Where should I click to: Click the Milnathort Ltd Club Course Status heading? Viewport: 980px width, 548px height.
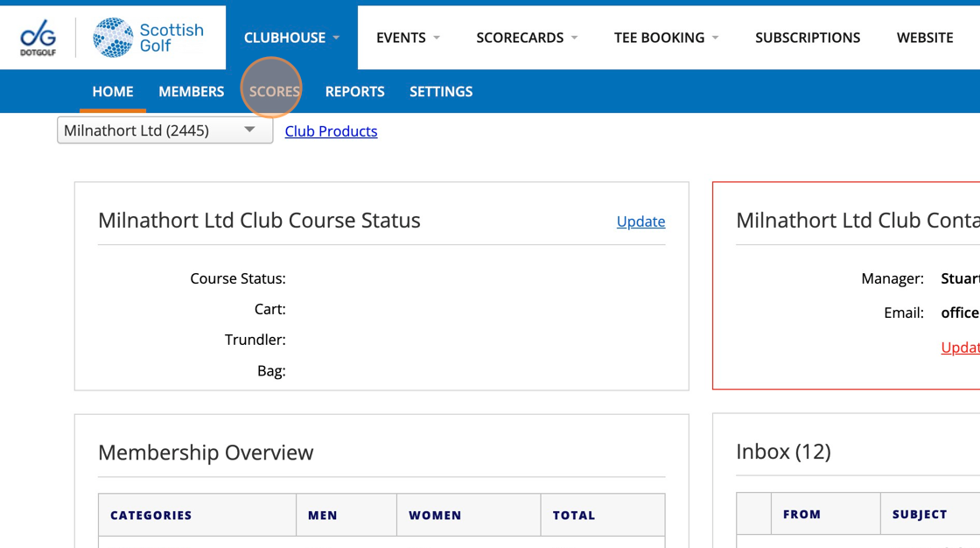259,221
